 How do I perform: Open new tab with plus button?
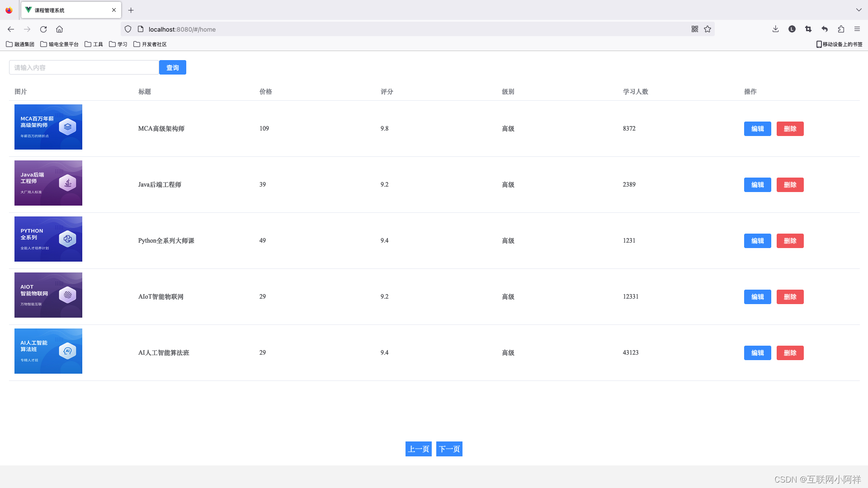click(131, 10)
